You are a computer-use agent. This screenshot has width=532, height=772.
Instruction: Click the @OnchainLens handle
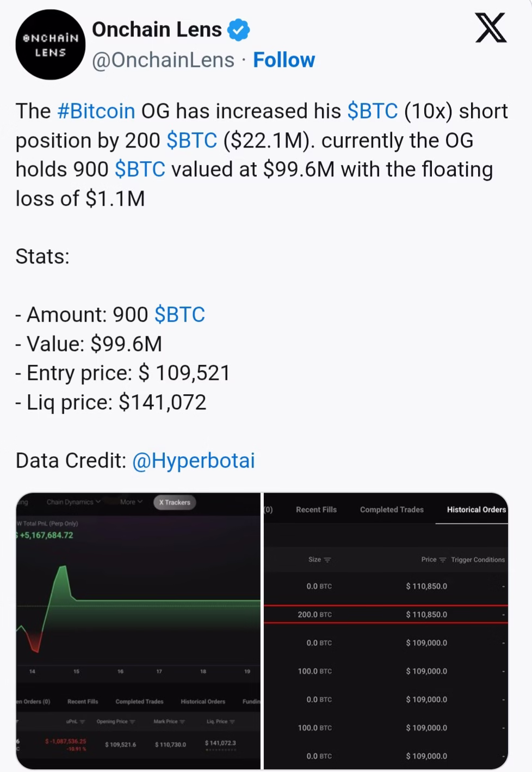pyautogui.click(x=163, y=60)
